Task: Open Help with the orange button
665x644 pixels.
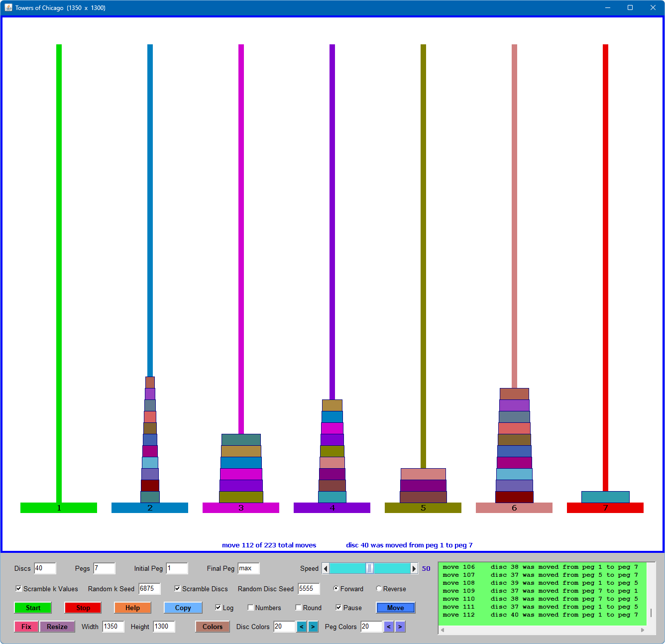Action: coord(132,608)
